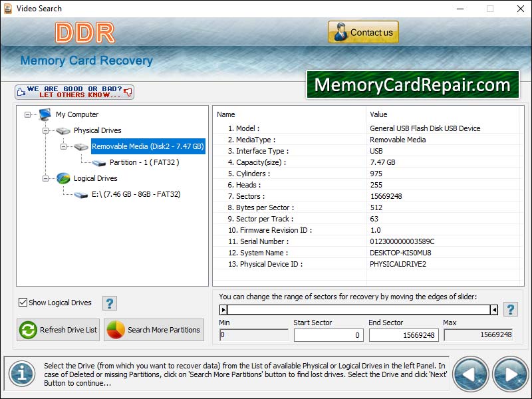This screenshot has height=399, width=532.
Task: Select the '8. Bytes per Sector :' row
Action: [x=366, y=207]
